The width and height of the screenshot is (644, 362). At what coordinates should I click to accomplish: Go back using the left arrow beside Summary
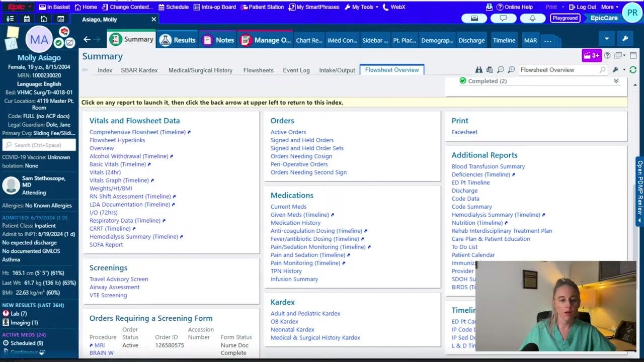coord(87,40)
